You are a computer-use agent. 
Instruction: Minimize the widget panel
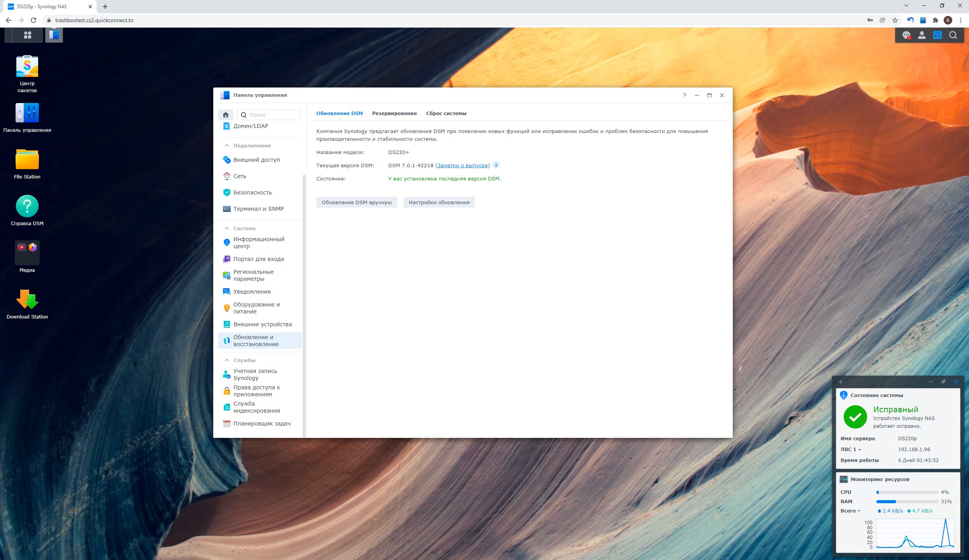(931, 382)
